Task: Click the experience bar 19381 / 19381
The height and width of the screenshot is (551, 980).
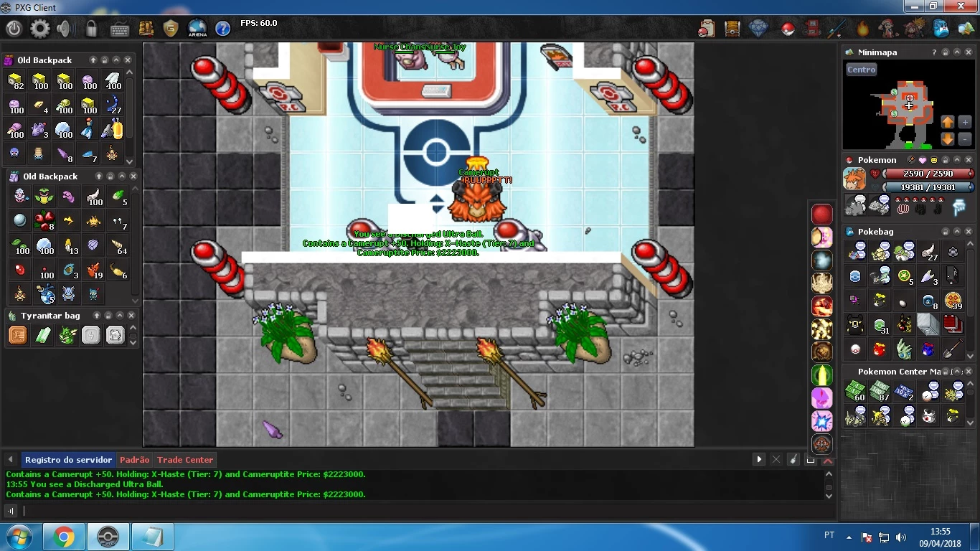Action: click(x=928, y=187)
